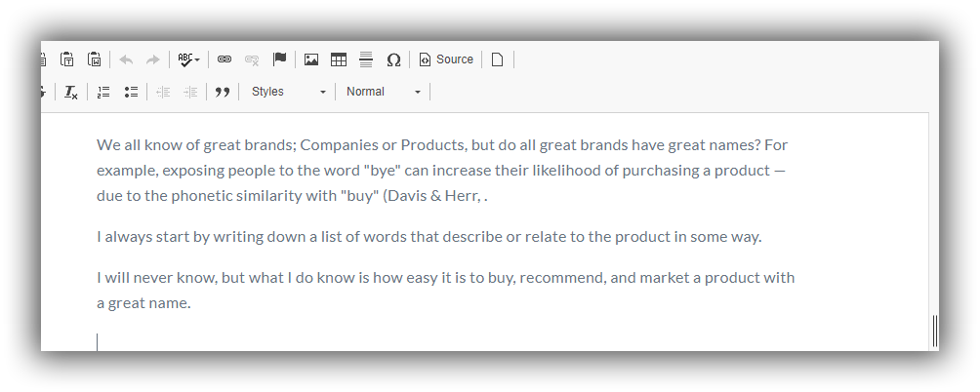Screen dimensions: 980x392
Task: Open the Image insert dialog
Action: pyautogui.click(x=311, y=59)
